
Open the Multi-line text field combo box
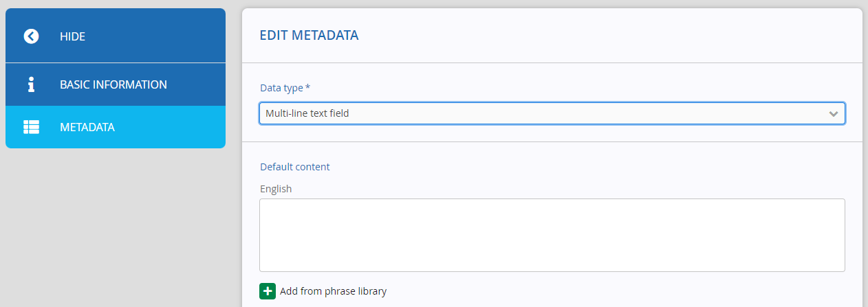tap(552, 113)
